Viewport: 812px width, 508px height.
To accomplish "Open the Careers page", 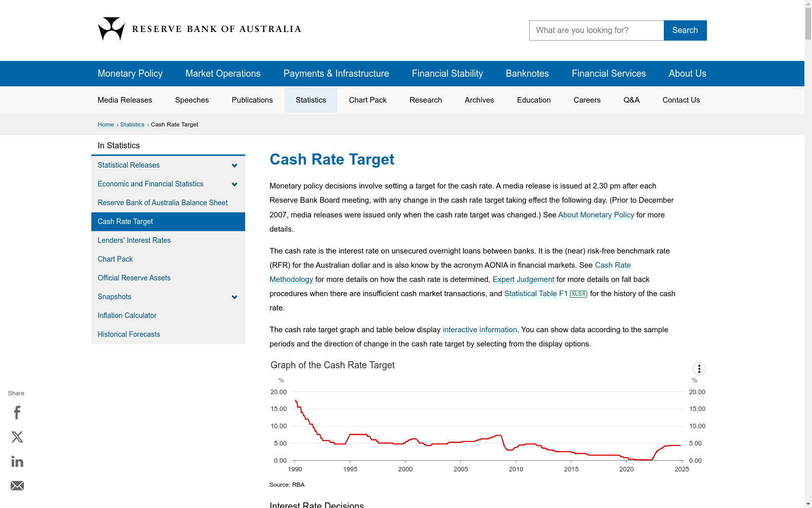I will point(587,100).
